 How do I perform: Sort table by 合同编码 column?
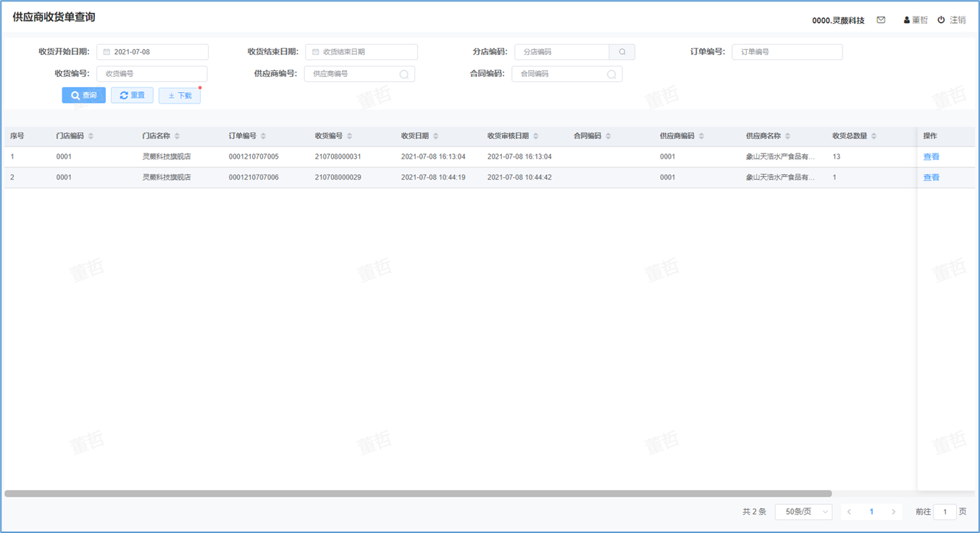click(x=608, y=136)
